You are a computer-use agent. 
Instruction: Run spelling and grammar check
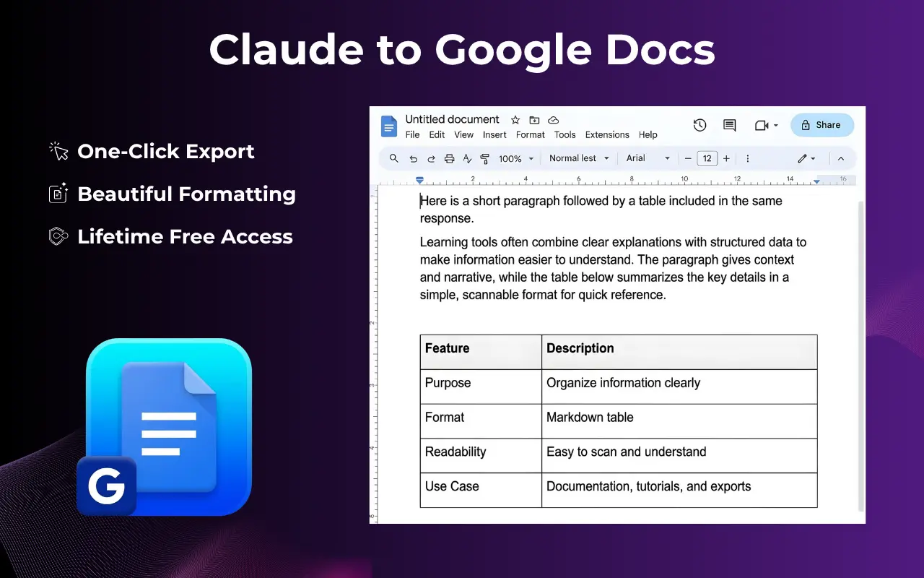467,159
